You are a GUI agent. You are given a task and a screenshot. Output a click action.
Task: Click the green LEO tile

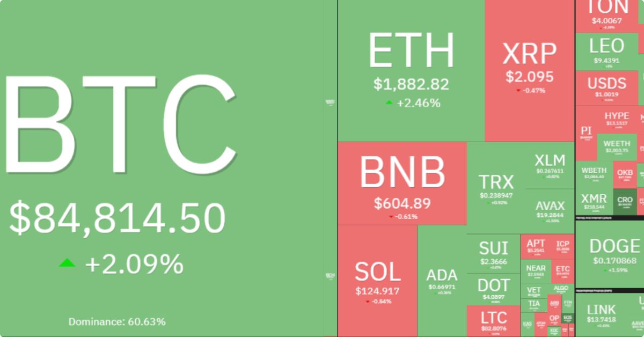[x=606, y=52]
